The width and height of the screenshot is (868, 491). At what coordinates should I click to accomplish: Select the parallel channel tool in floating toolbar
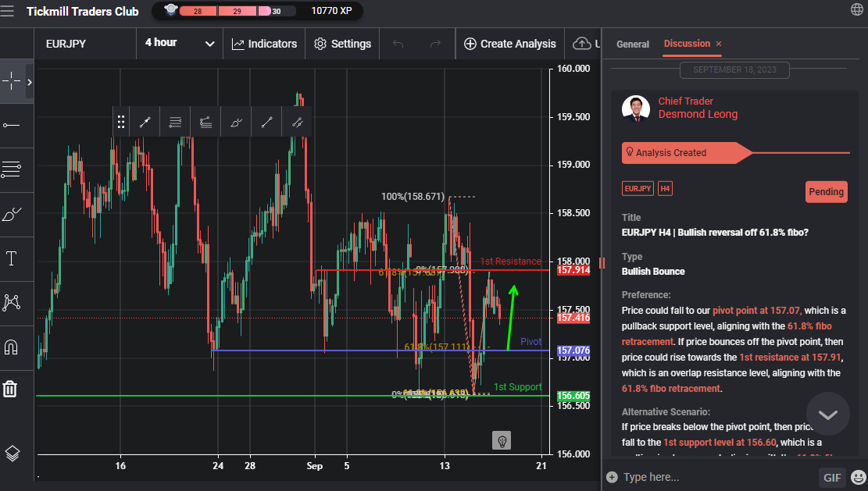[297, 123]
